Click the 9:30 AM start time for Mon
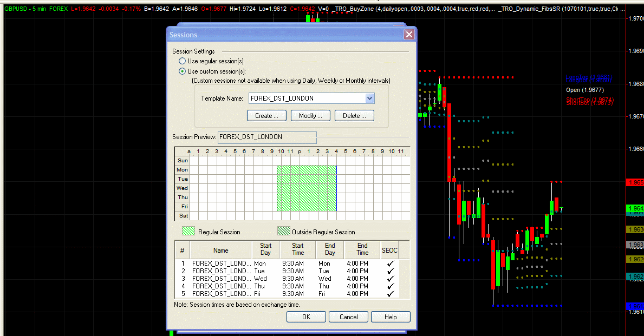Screen dimensions: 644x336 coord(293,263)
